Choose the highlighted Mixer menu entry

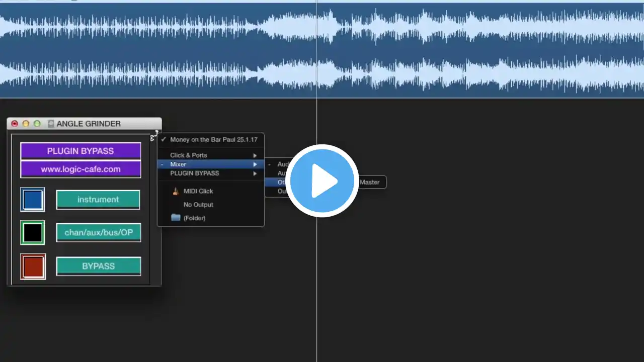pos(211,164)
